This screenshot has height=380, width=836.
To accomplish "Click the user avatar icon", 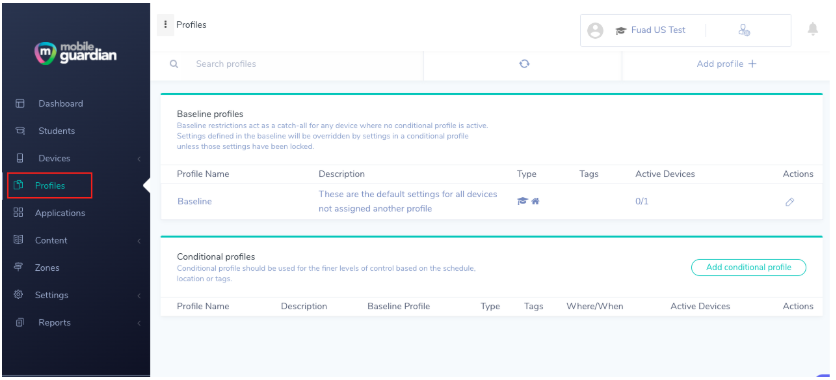I will [x=595, y=30].
